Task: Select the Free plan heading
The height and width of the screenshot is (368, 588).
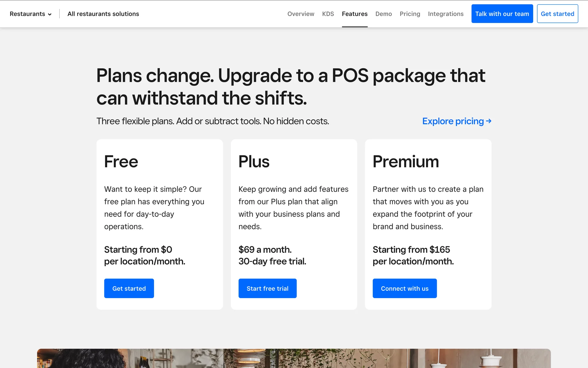Action: (x=121, y=162)
